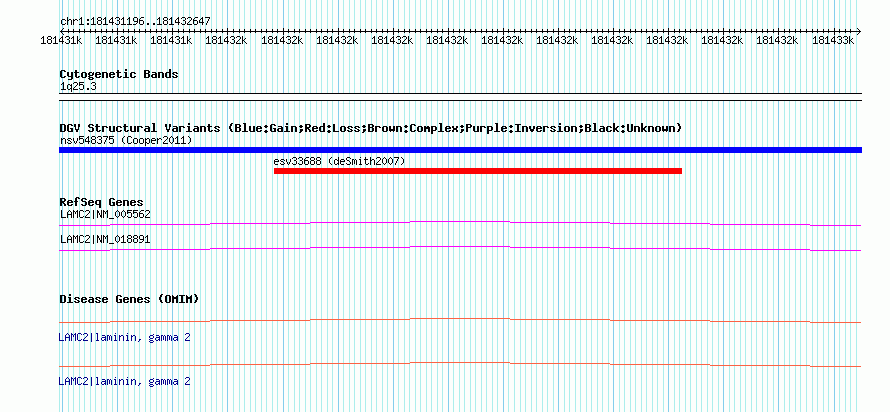
Task: Open the LAMC2|NM_005562 RefSeq gene label
Action: point(105,214)
